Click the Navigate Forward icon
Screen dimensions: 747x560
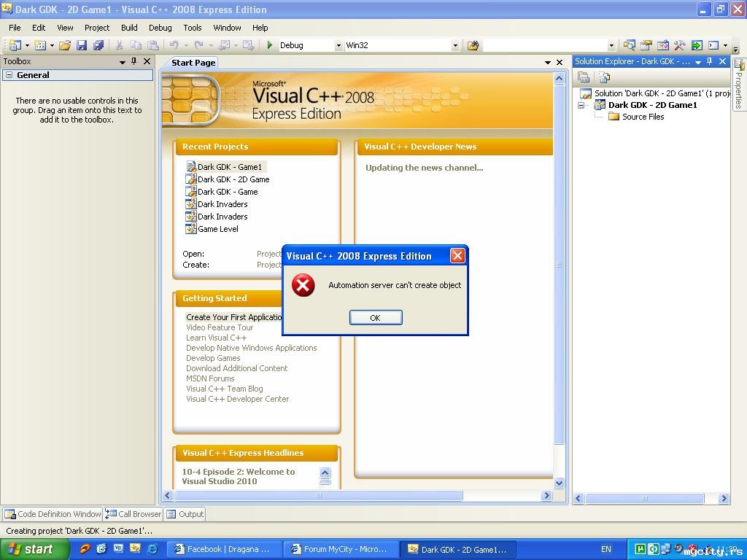point(248,45)
